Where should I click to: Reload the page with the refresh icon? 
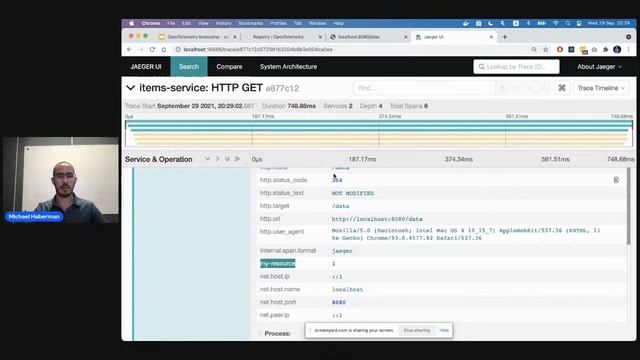pyautogui.click(x=152, y=49)
